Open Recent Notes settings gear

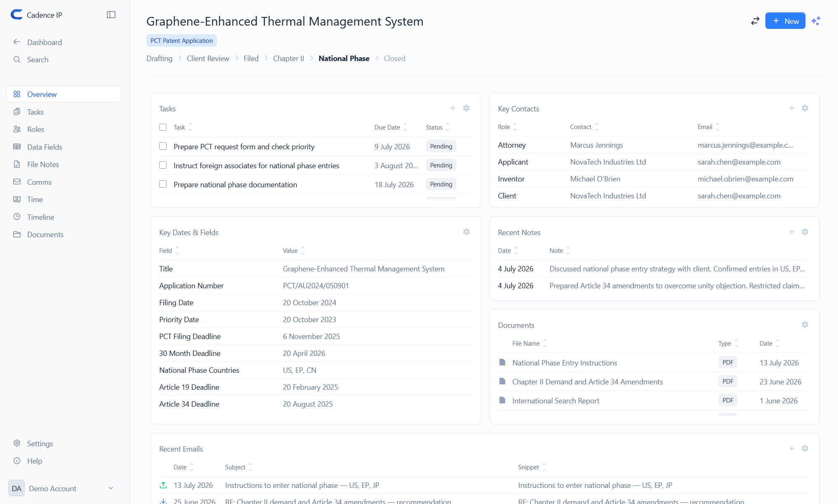coord(805,232)
